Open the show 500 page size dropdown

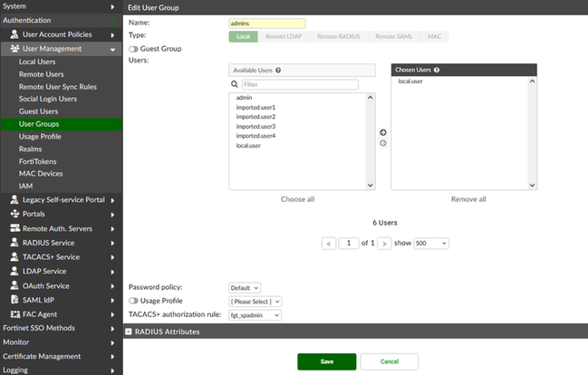[431, 243]
